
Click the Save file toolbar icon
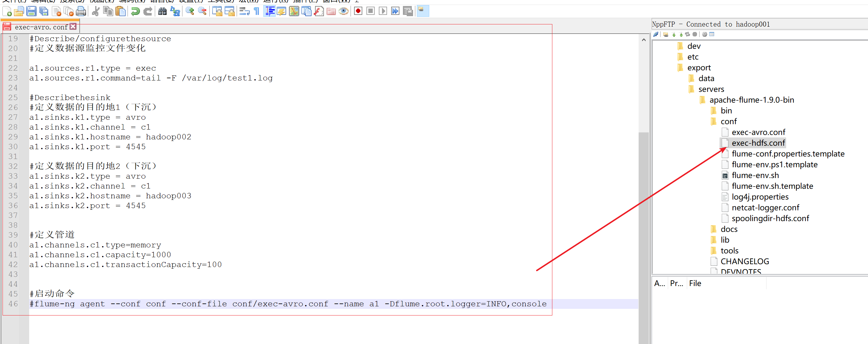tap(31, 11)
